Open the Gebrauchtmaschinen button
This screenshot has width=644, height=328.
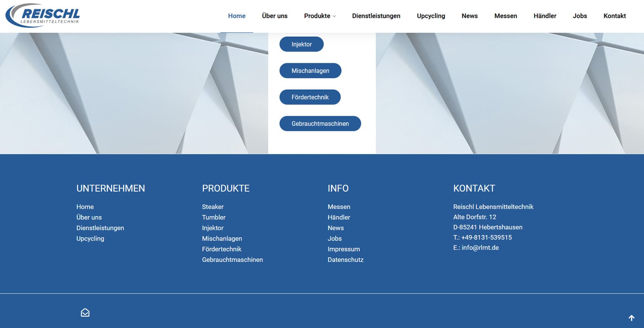click(x=320, y=124)
